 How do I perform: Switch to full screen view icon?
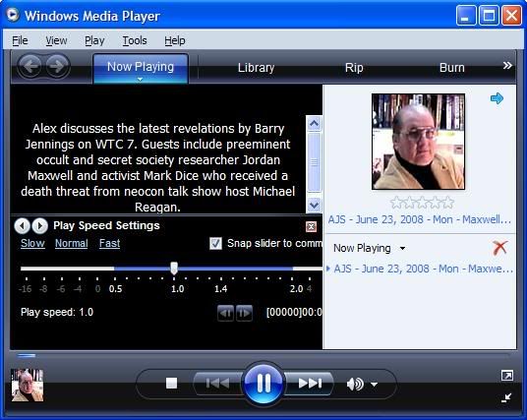pyautogui.click(x=506, y=376)
